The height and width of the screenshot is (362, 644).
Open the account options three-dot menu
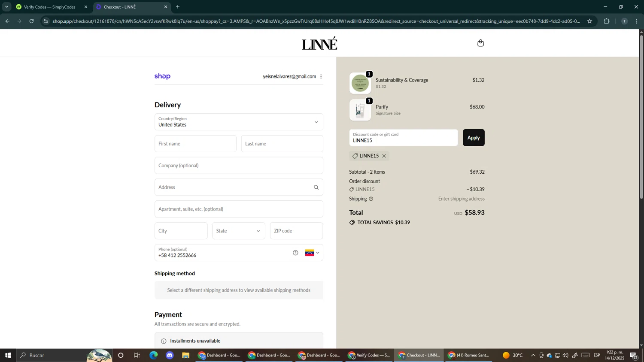[321, 77]
